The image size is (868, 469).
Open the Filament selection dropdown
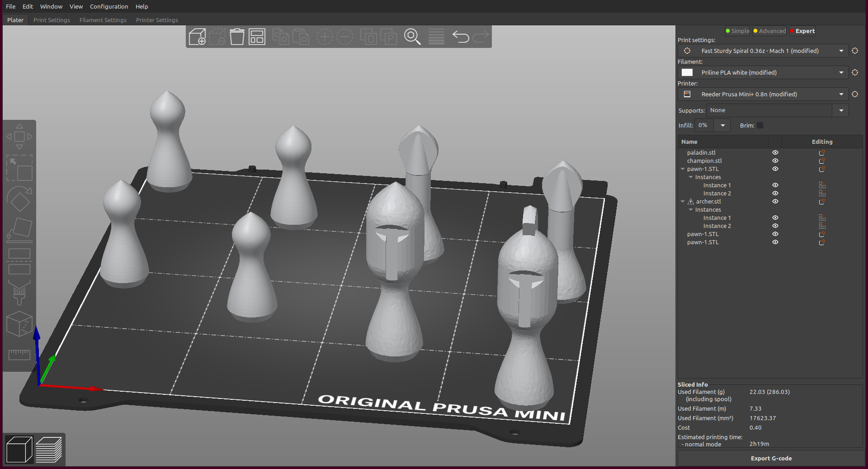coord(841,72)
